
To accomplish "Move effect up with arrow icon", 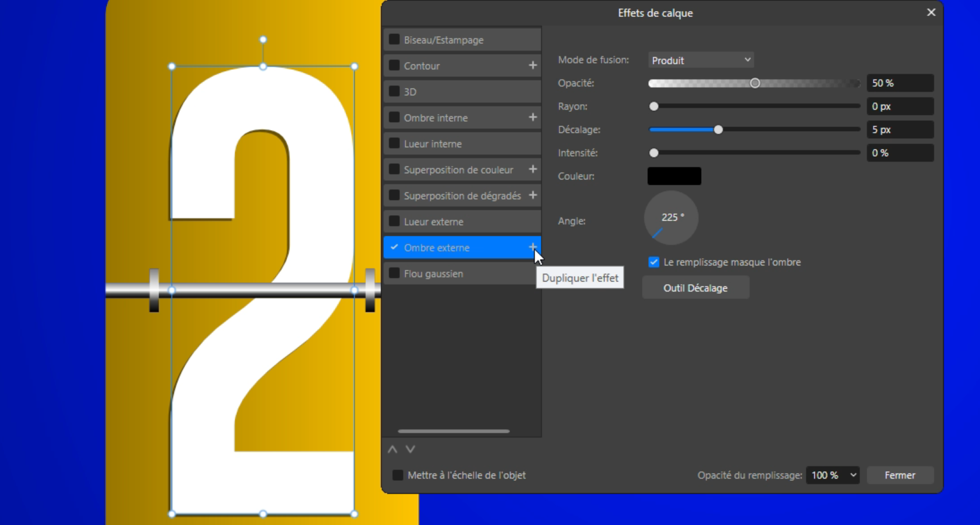I will pyautogui.click(x=392, y=449).
